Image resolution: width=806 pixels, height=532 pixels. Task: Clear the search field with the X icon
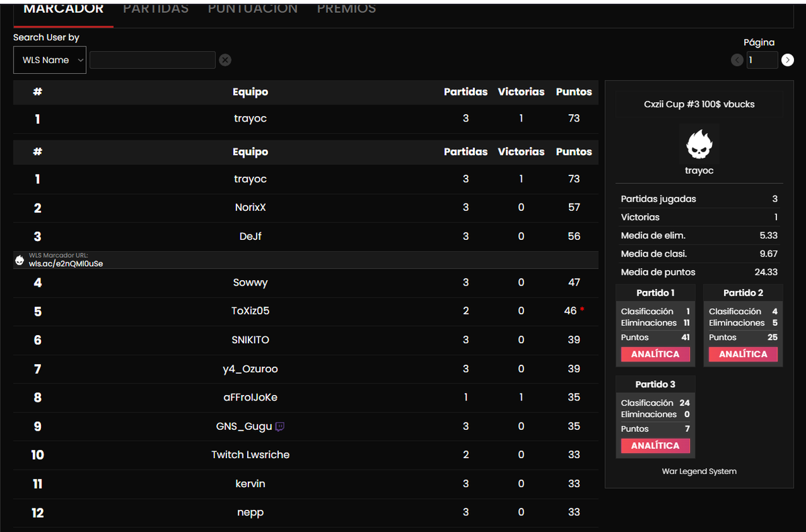click(225, 60)
